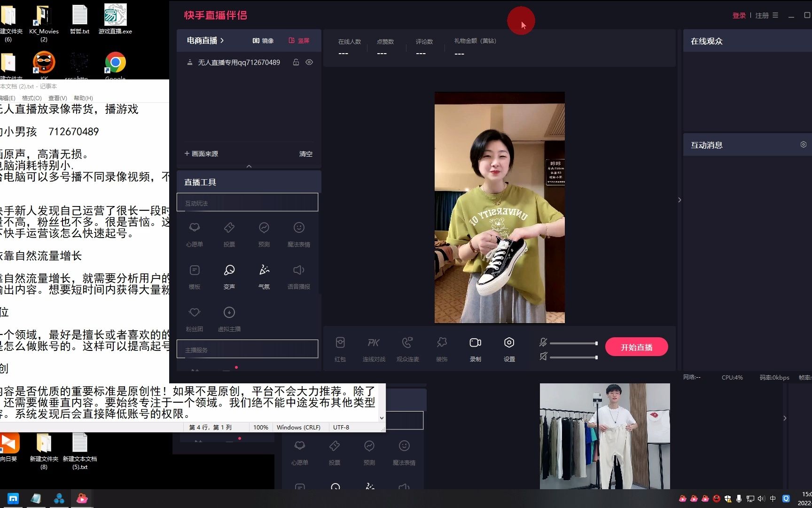This screenshot has height=508, width=812.
Task: Collapse the source panel up arrow
Action: [x=249, y=166]
